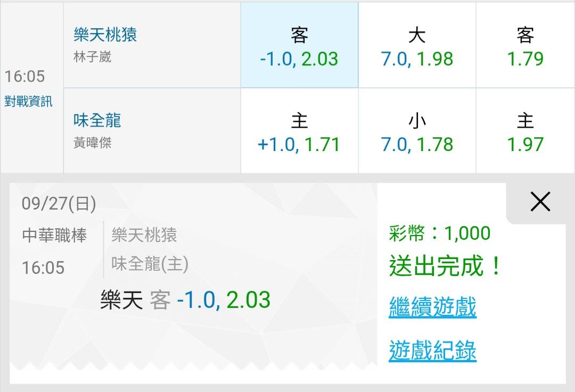This screenshot has height=392, width=575.
Task: Click the 繼續遊戲 continue playing link
Action: click(432, 307)
